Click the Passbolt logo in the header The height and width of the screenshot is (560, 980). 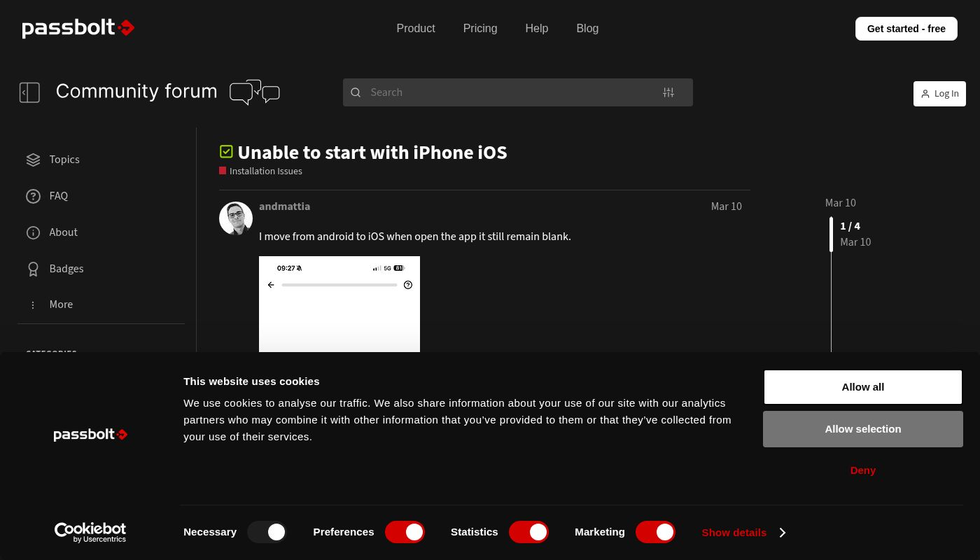click(x=78, y=28)
